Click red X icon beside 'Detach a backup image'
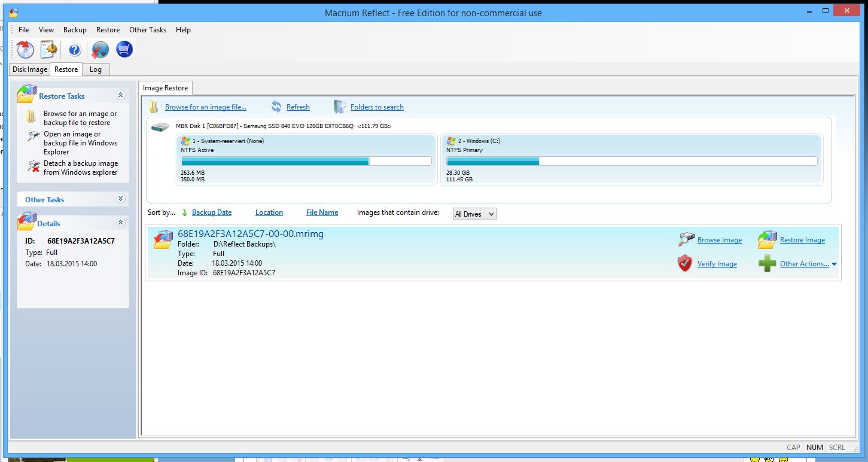Image resolution: width=868 pixels, height=462 pixels. click(x=33, y=166)
